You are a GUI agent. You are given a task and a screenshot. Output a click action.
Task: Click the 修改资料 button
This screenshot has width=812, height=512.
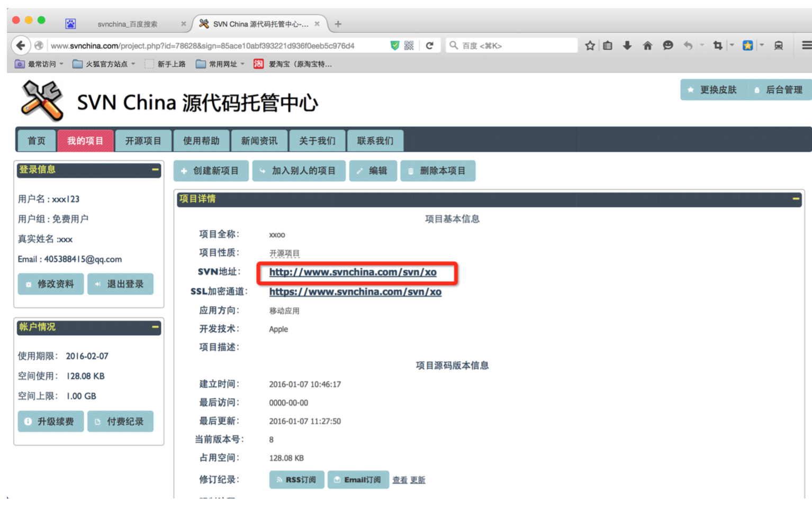point(51,284)
